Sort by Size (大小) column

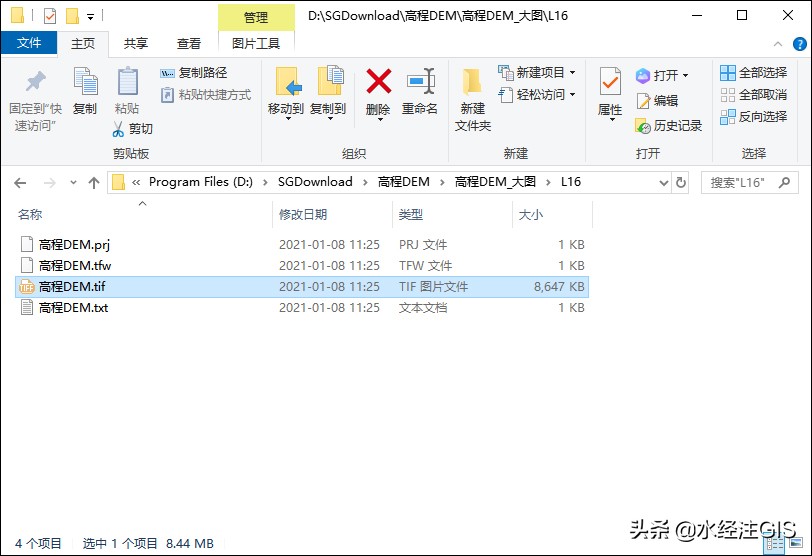[531, 214]
